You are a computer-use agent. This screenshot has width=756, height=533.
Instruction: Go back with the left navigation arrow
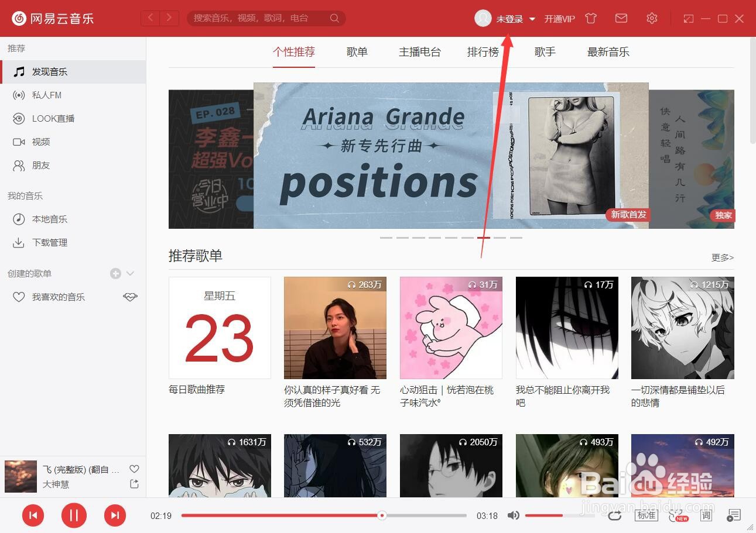150,18
